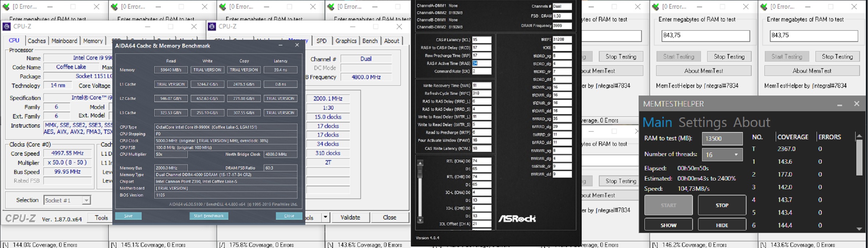Click Memory Latency value 39.4 ns in AIDA64

280,70
